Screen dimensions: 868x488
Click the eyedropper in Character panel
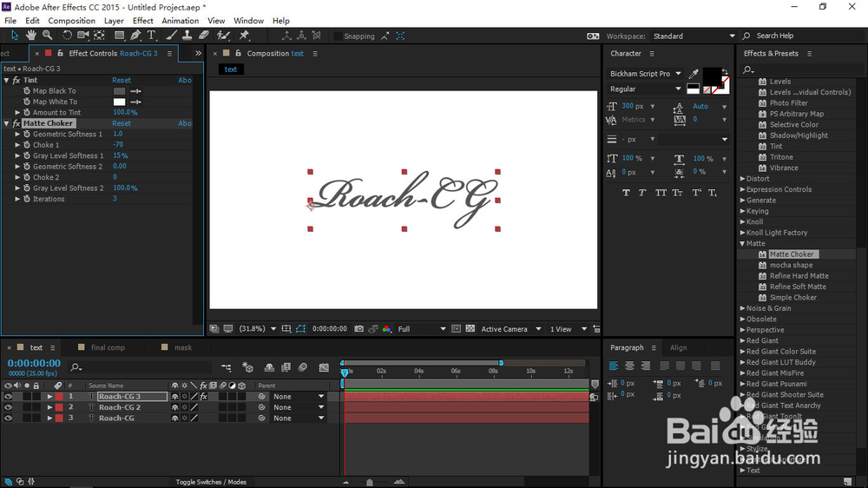[693, 74]
